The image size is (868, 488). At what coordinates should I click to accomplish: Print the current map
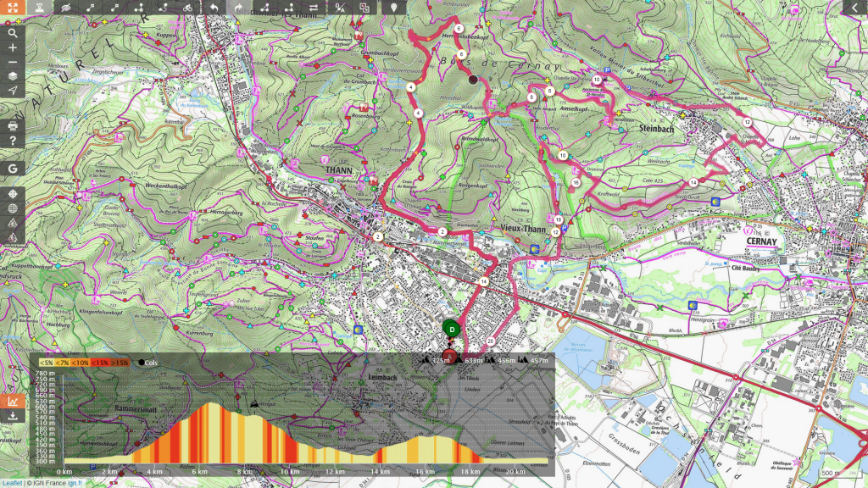click(x=13, y=126)
